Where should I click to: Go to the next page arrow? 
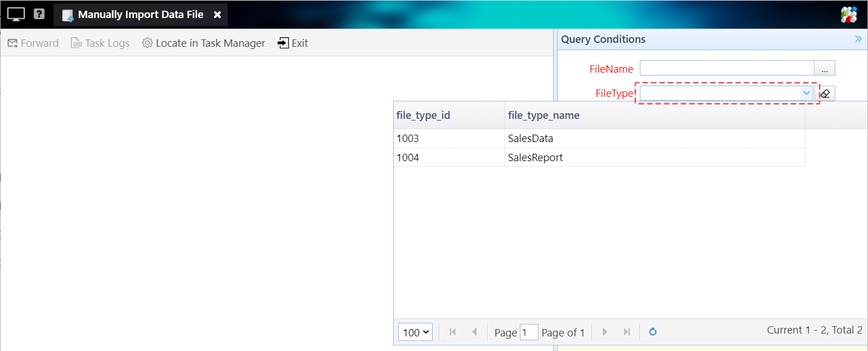point(605,332)
